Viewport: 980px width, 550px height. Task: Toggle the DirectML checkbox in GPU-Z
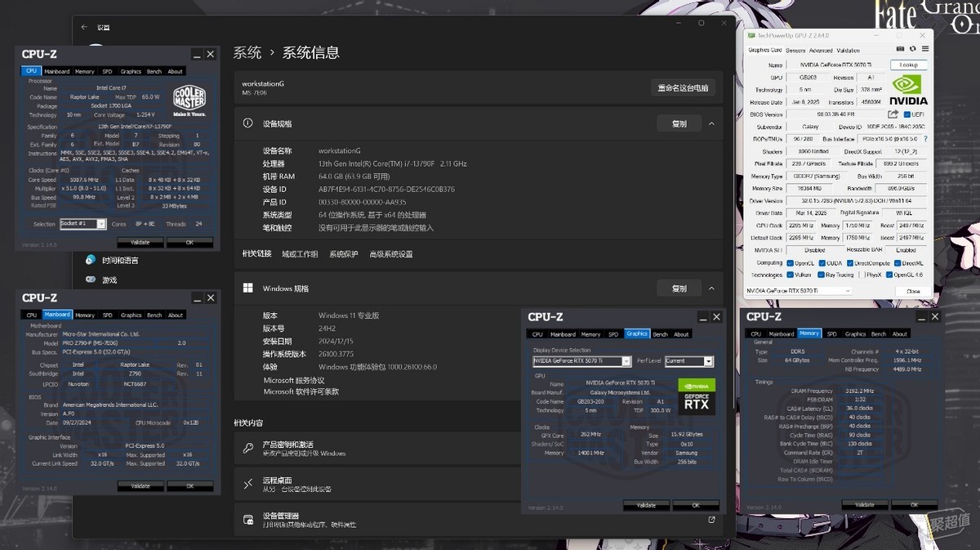pos(897,263)
